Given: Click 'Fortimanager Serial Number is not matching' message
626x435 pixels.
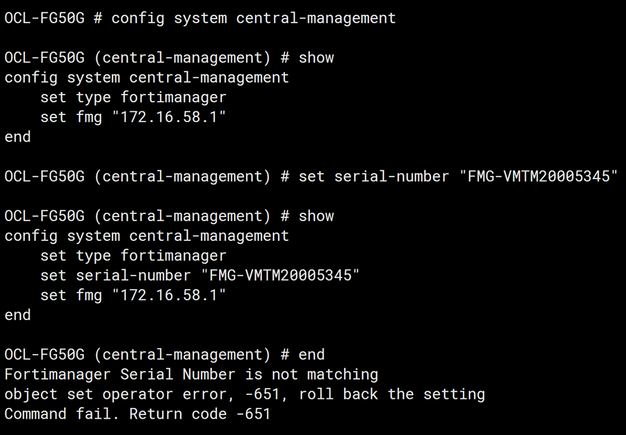Looking at the screenshot, I should click(191, 374).
